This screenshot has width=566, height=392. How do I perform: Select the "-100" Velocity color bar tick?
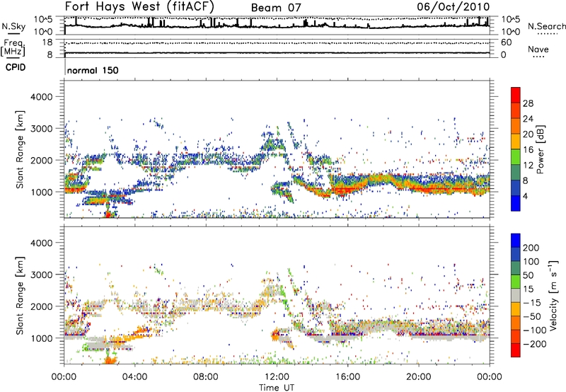(x=535, y=330)
